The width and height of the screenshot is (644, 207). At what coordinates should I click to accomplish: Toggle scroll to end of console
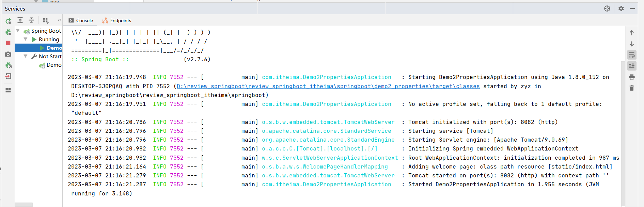632,66
